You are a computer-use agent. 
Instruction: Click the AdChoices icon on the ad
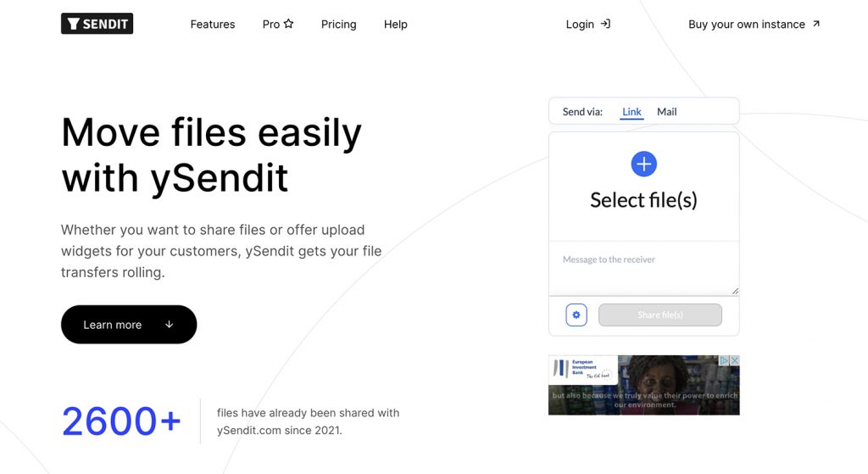(725, 360)
